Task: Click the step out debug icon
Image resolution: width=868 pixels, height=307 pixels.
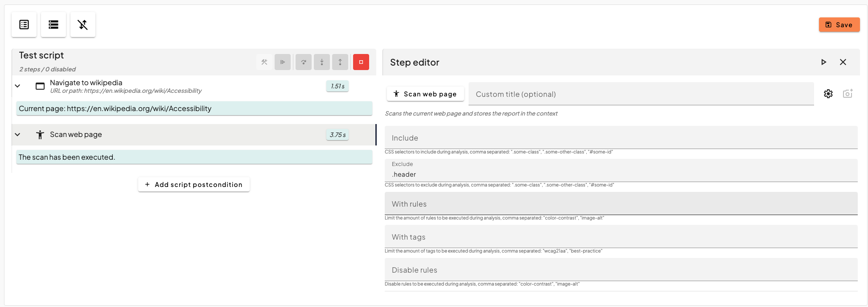Action: tap(340, 62)
